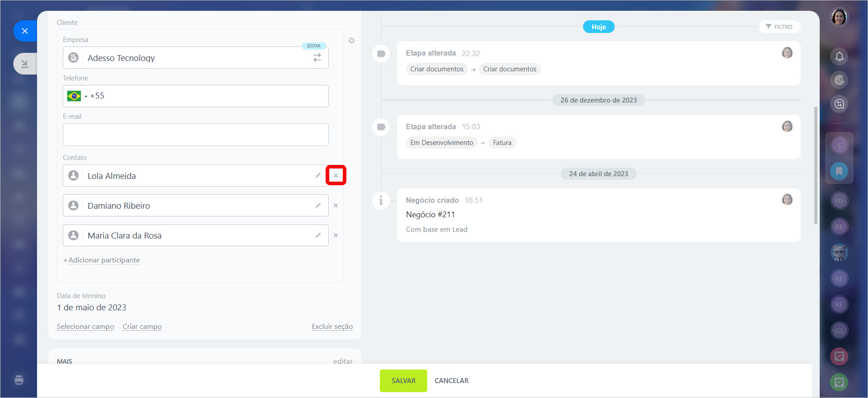Image resolution: width=868 pixels, height=398 pixels.
Task: Click user avatar on 15:03 stage entry
Action: [x=787, y=126]
